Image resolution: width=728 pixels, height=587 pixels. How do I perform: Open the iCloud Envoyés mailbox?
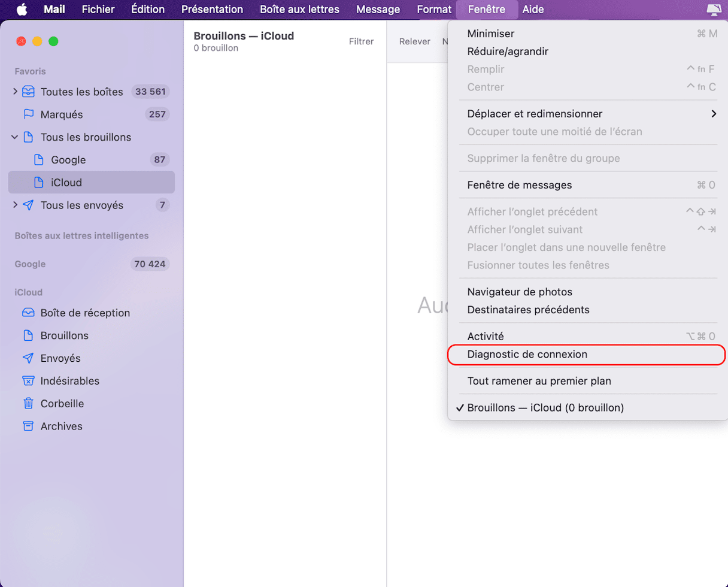click(92, 358)
